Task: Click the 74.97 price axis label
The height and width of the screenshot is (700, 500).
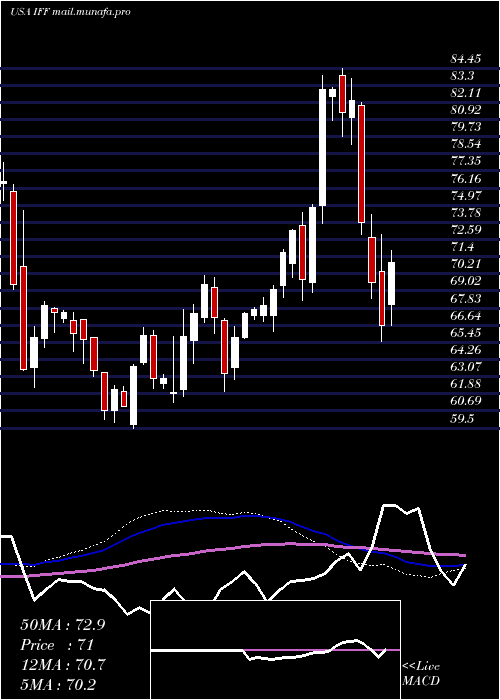Action: coord(466,196)
